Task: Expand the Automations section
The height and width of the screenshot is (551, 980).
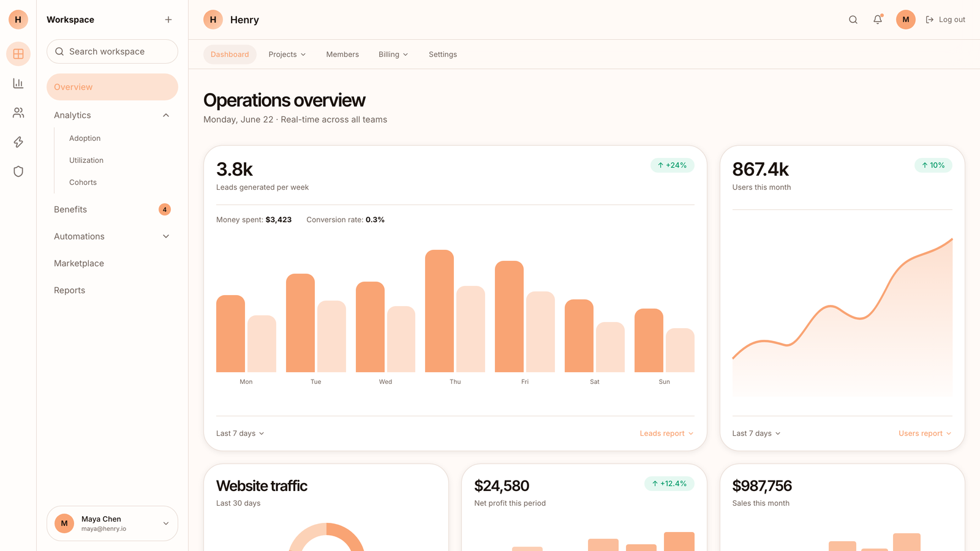Action: 112,236
